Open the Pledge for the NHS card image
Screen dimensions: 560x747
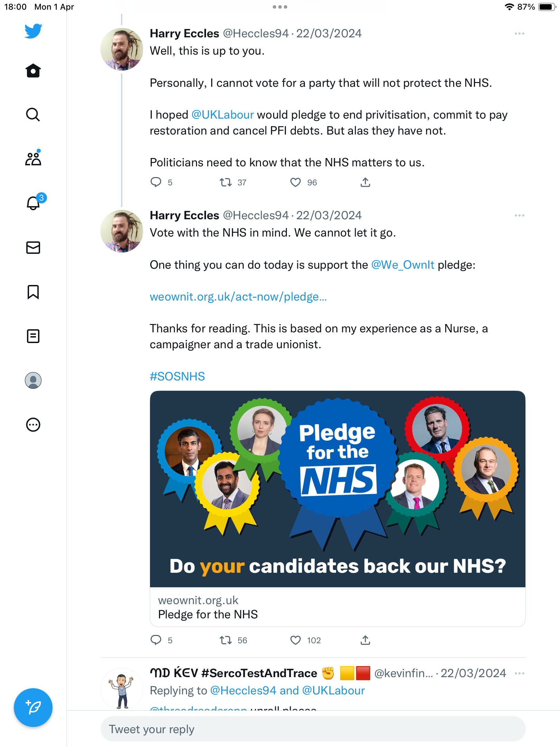[x=338, y=489]
